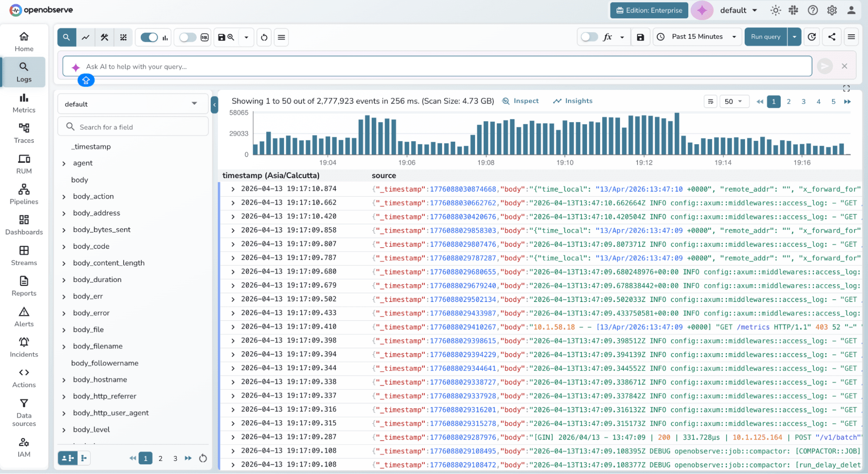This screenshot has width=868, height=474.
Task: Open the default stream dropdown
Action: pos(132,104)
